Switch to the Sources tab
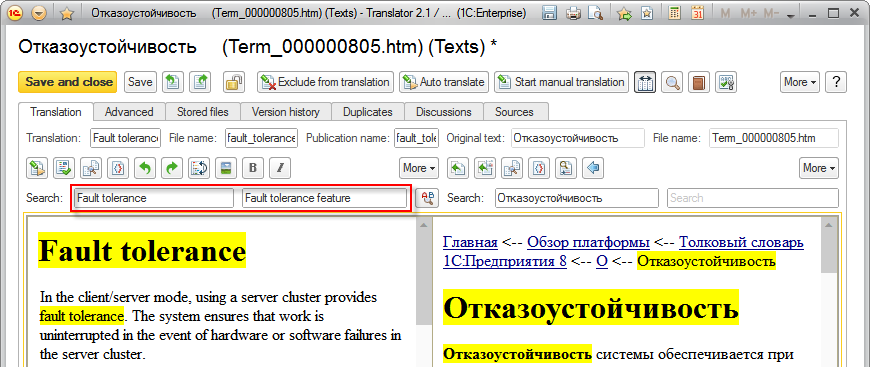This screenshot has height=367, width=870. [514, 112]
